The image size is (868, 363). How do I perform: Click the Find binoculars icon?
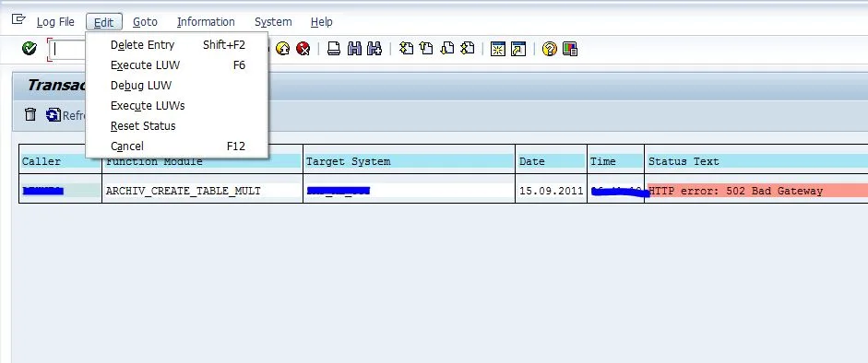pos(354,49)
